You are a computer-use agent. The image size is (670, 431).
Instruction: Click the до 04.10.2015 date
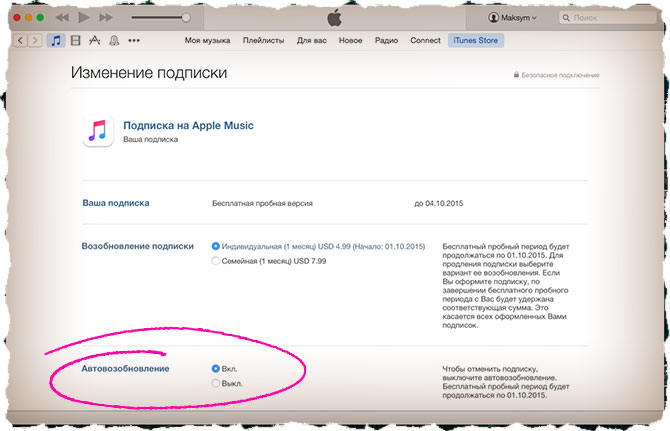coord(438,203)
